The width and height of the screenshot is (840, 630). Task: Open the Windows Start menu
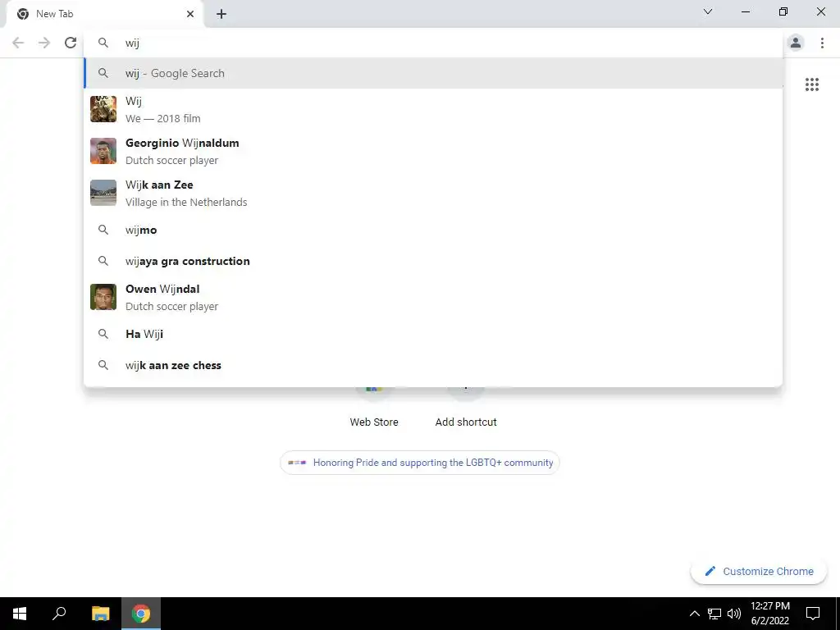click(20, 614)
